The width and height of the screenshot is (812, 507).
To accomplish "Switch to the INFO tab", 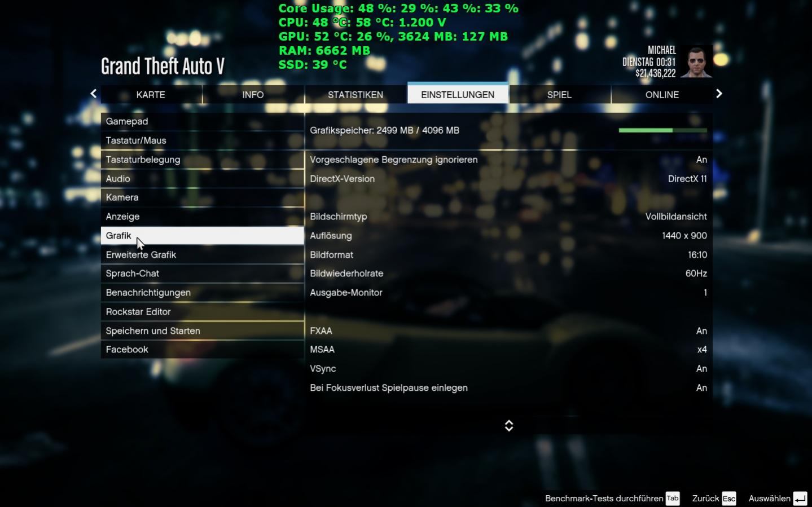I will (x=253, y=94).
